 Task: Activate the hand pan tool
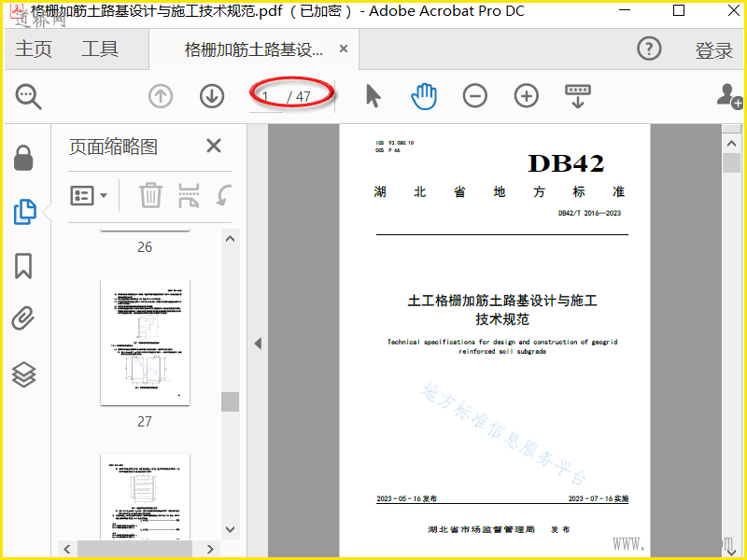(x=424, y=96)
